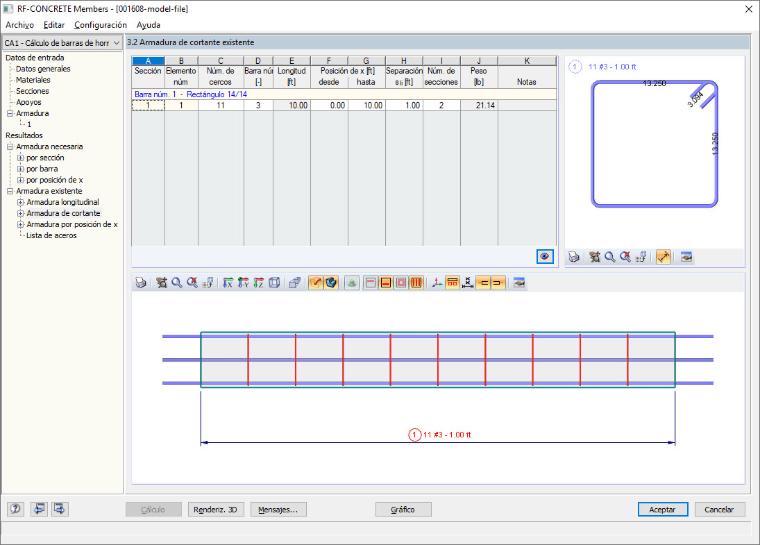Open the Ayuda menu
Image resolution: width=760 pixels, height=545 pixels.
[x=148, y=25]
